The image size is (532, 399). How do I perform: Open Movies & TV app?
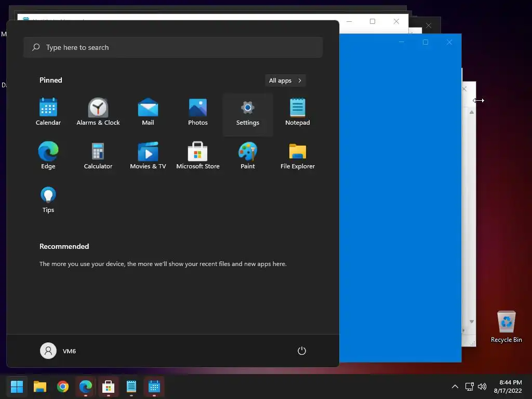click(148, 155)
